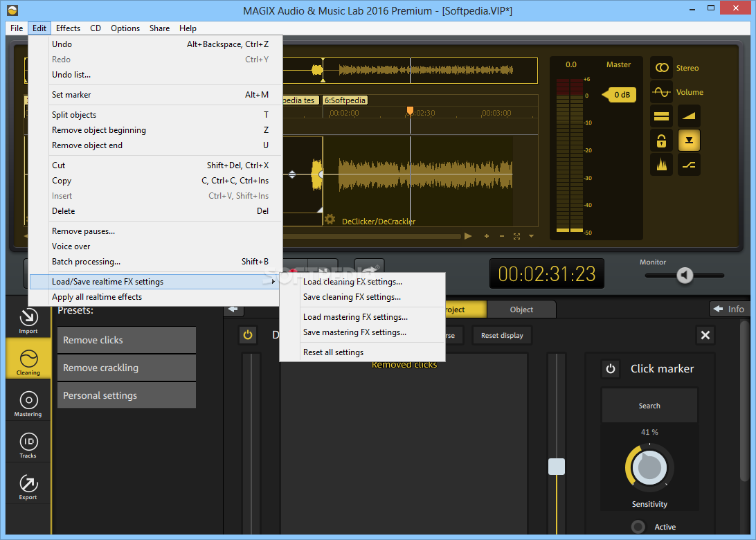Viewport: 756px width, 540px height.
Task: Select Set marker menu entry
Action: coord(155,94)
